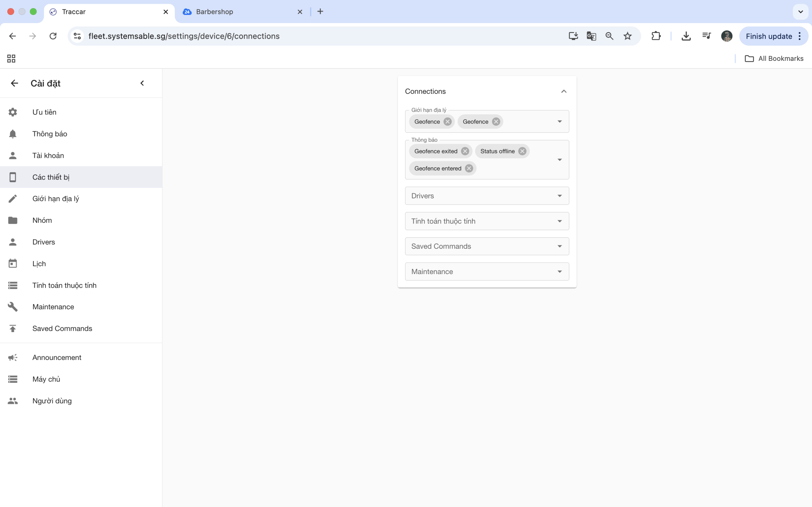Screen dimensions: 812x507
Task: Click the Announcement megaphone icon
Action: 13,357
